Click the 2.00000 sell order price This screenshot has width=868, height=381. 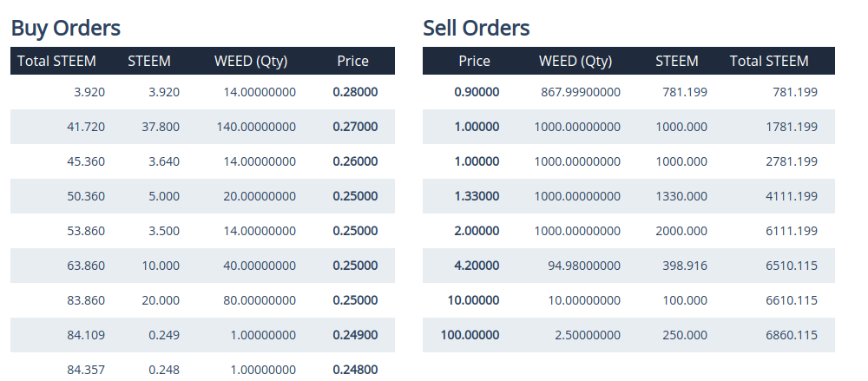[477, 231]
